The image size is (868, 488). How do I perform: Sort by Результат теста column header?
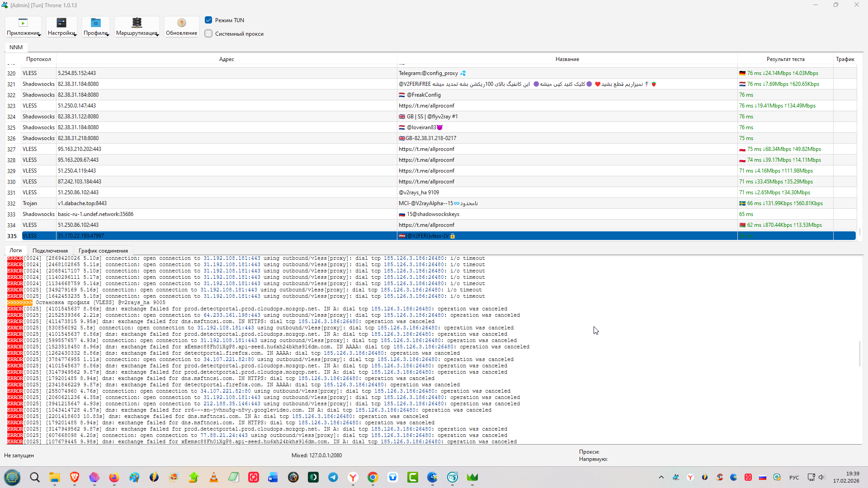coord(785,59)
